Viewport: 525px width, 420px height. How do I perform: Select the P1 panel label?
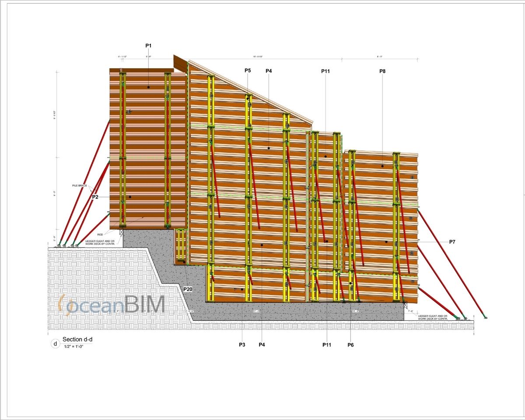tap(148, 44)
